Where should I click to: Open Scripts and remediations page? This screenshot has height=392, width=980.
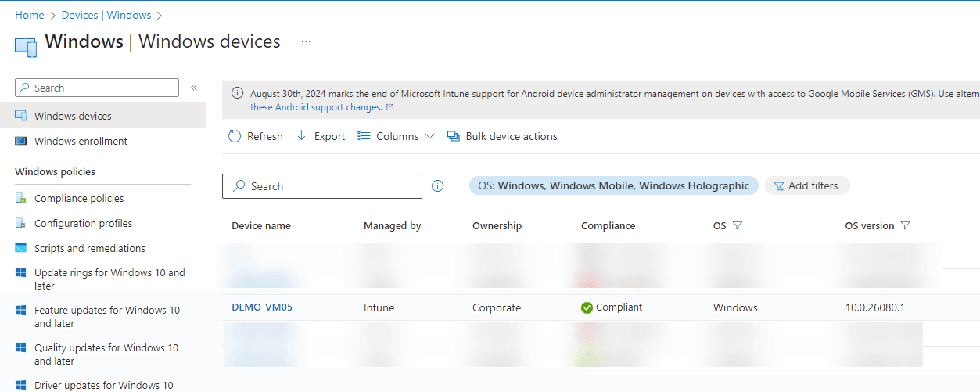point(89,248)
